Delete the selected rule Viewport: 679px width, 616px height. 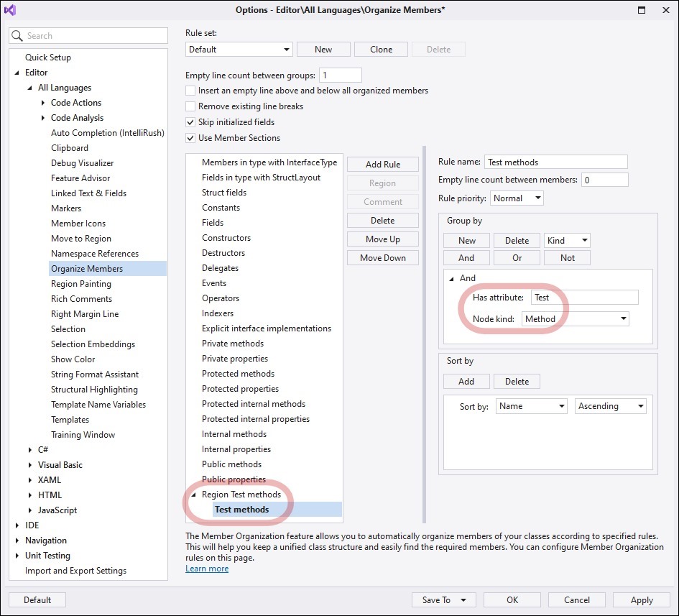pos(383,221)
